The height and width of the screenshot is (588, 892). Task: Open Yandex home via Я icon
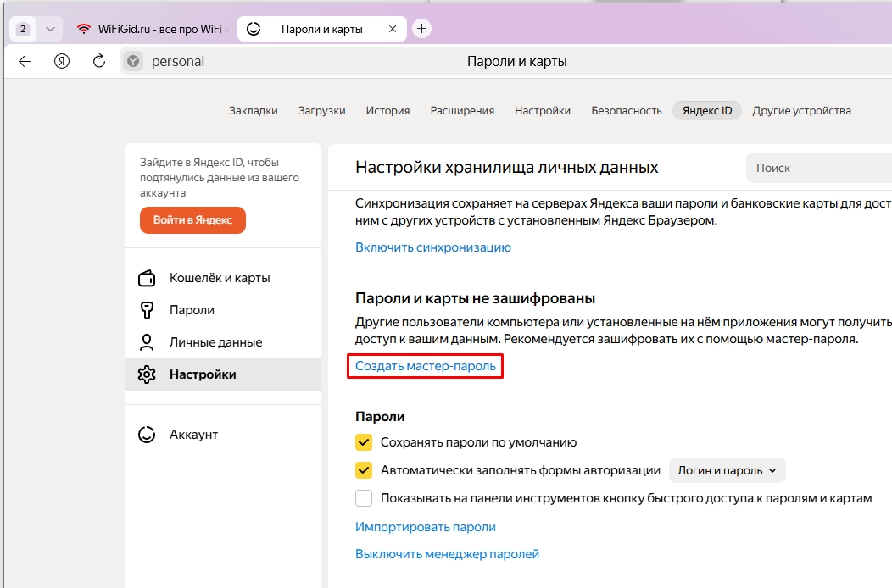coord(62,61)
